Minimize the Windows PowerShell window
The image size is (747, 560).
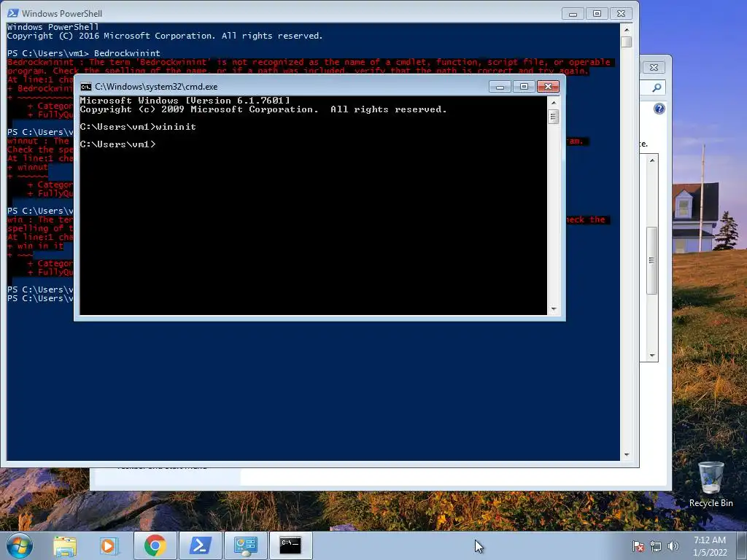click(573, 14)
